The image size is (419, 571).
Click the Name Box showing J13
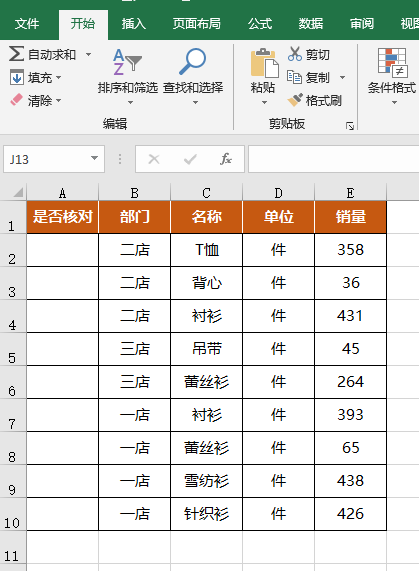[x=54, y=159]
